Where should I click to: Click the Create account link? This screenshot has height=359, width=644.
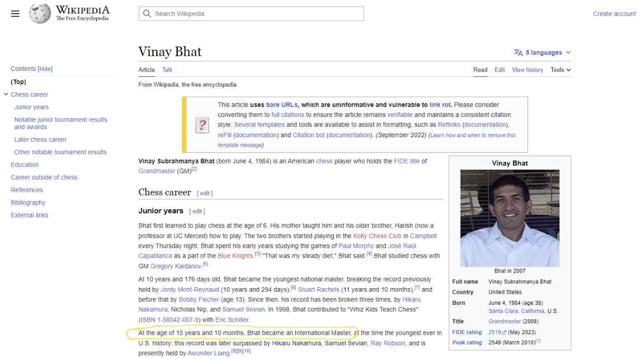(x=614, y=14)
